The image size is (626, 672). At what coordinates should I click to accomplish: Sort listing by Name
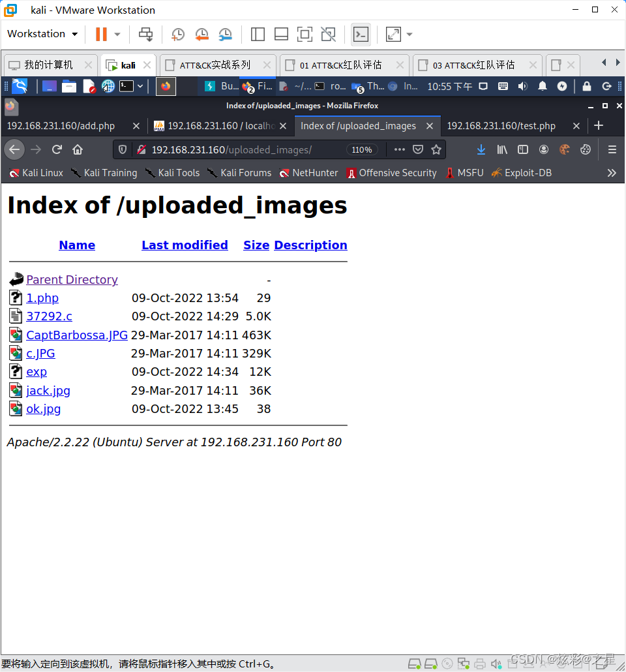tap(77, 245)
